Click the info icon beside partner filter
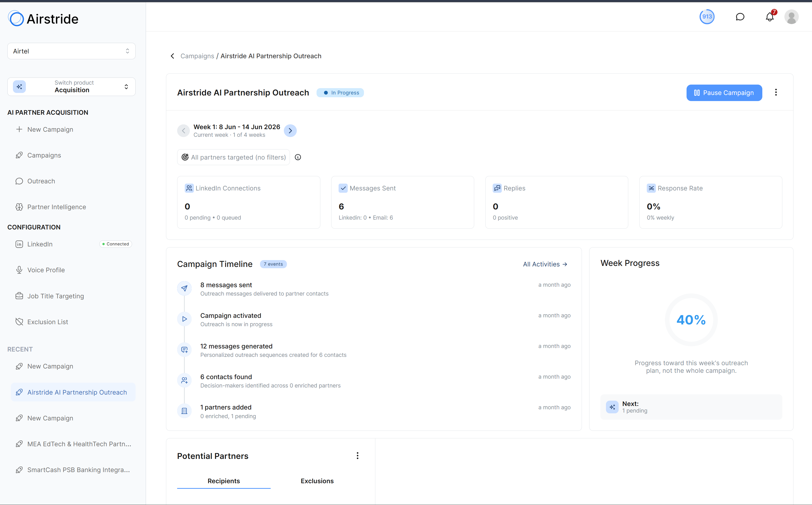This screenshot has width=812, height=505. coord(298,157)
